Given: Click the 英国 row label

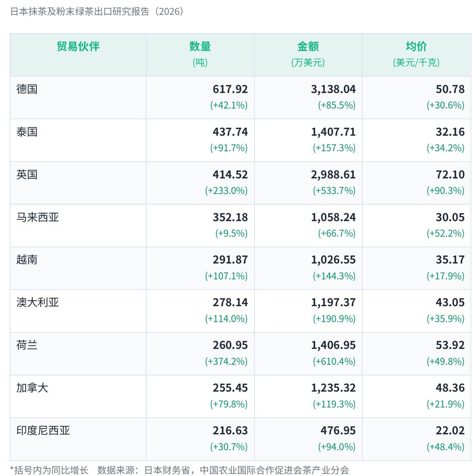Looking at the screenshot, I should click(x=27, y=175).
